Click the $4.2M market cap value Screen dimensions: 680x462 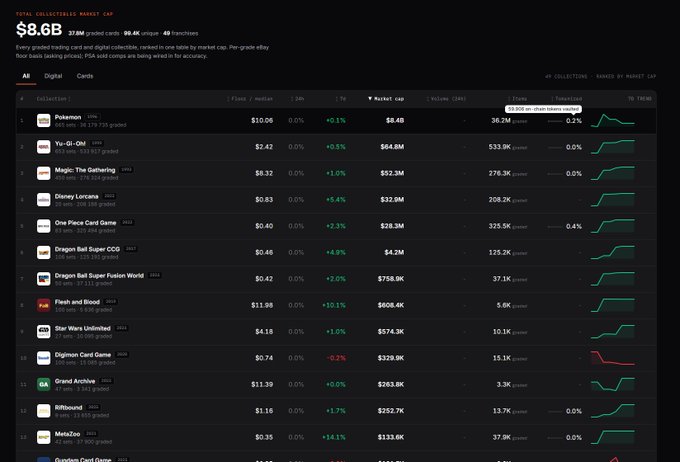394,252
